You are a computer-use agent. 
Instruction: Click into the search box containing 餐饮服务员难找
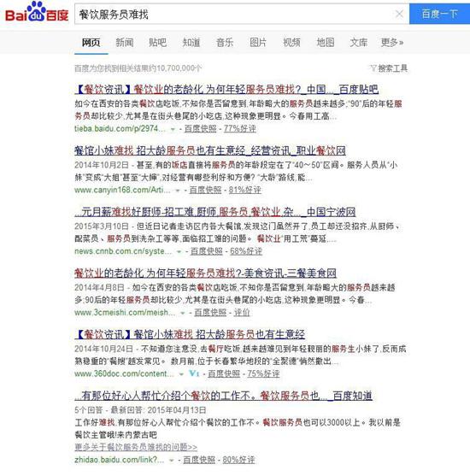coord(235,14)
